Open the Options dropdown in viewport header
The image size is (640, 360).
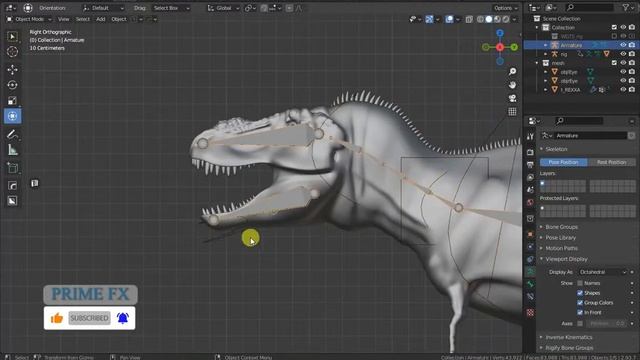(505, 8)
